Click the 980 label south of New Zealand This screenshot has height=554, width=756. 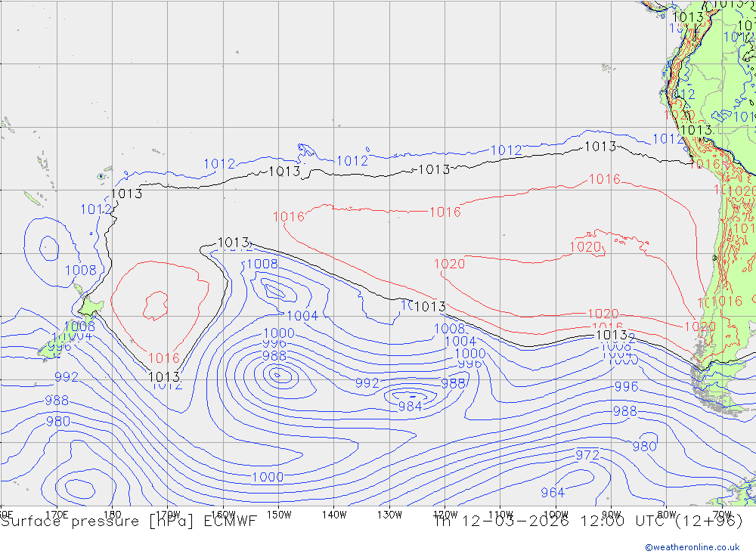pos(58,422)
